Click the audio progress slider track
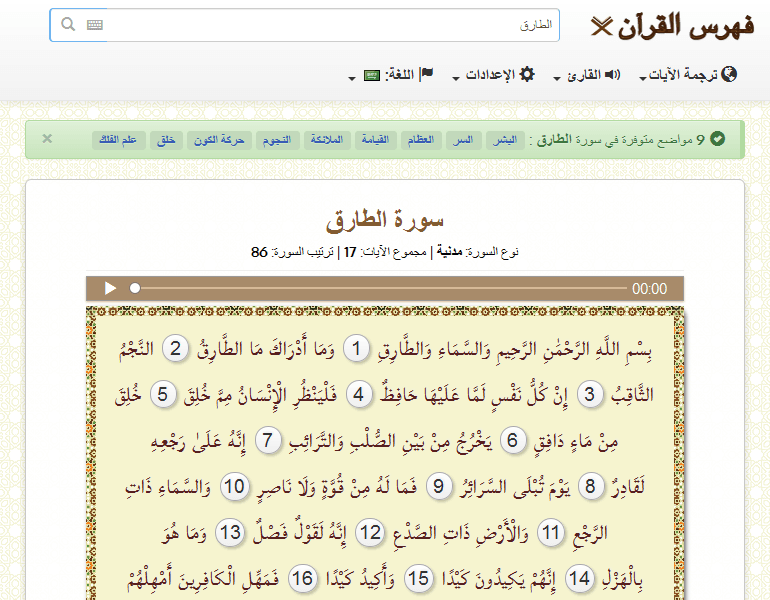Image resolution: width=770 pixels, height=600 pixels. point(380,289)
